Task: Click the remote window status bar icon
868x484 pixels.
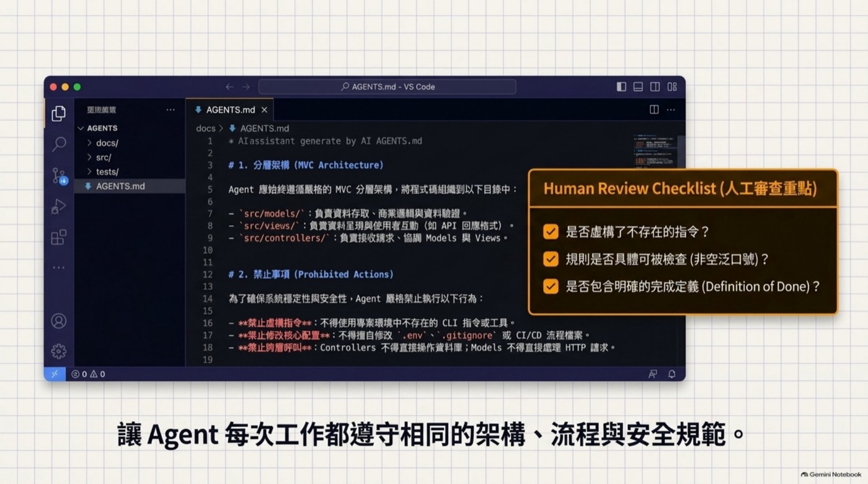Action: pos(55,374)
